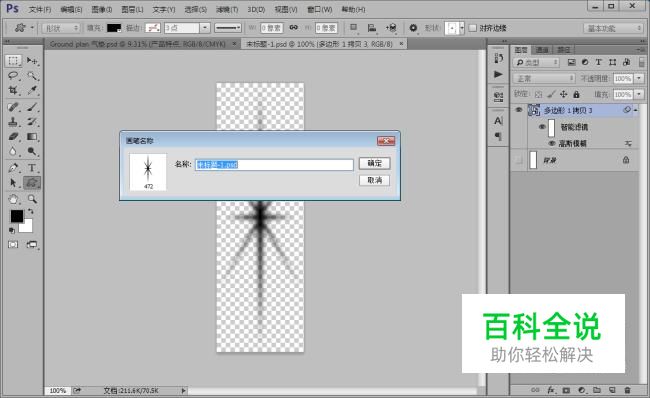Viewport: 650px width, 398px height.
Task: Toggle lock transparent pixels
Action: [538, 95]
